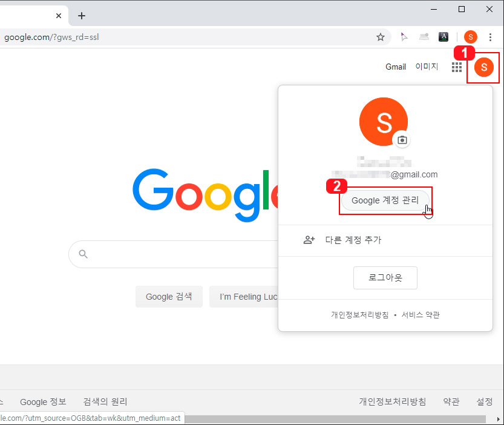Click the Google 검색 button
The height and width of the screenshot is (425, 504).
click(169, 297)
